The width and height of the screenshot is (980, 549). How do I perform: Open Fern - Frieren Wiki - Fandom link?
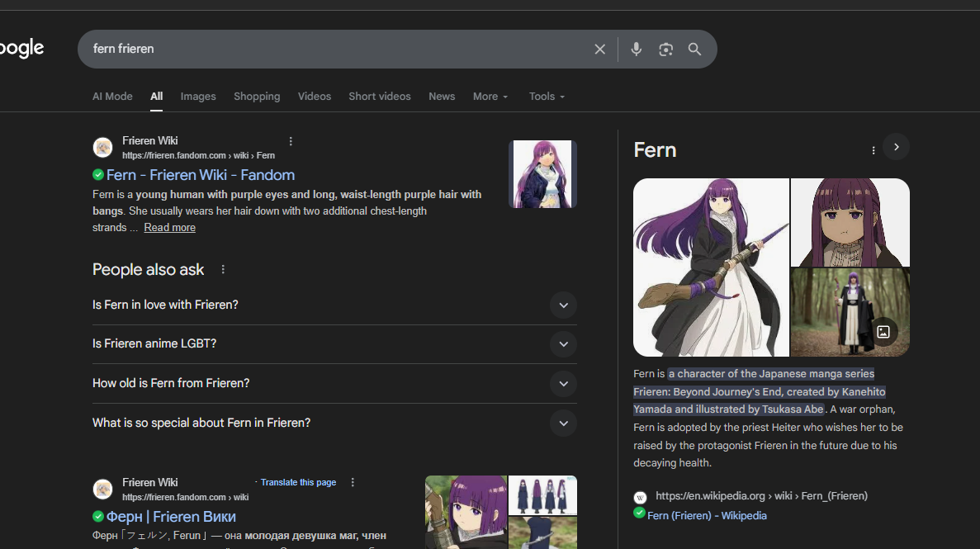coord(200,175)
